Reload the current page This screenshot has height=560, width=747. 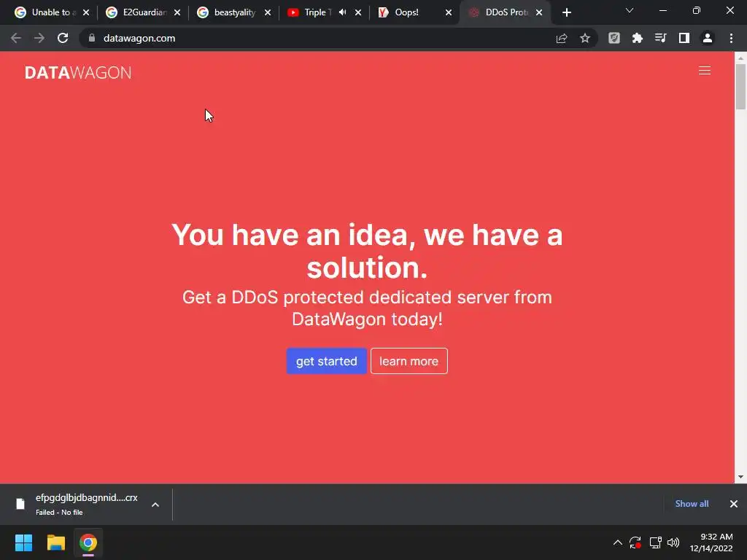click(63, 38)
